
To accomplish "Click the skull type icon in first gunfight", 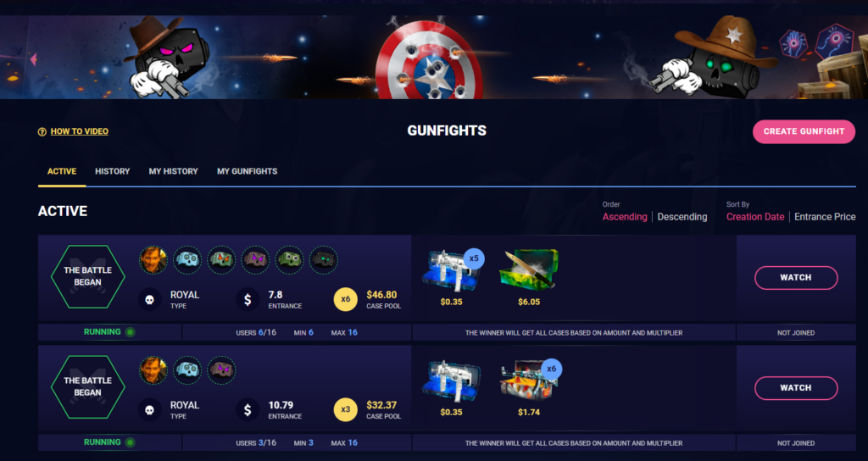I will point(149,299).
